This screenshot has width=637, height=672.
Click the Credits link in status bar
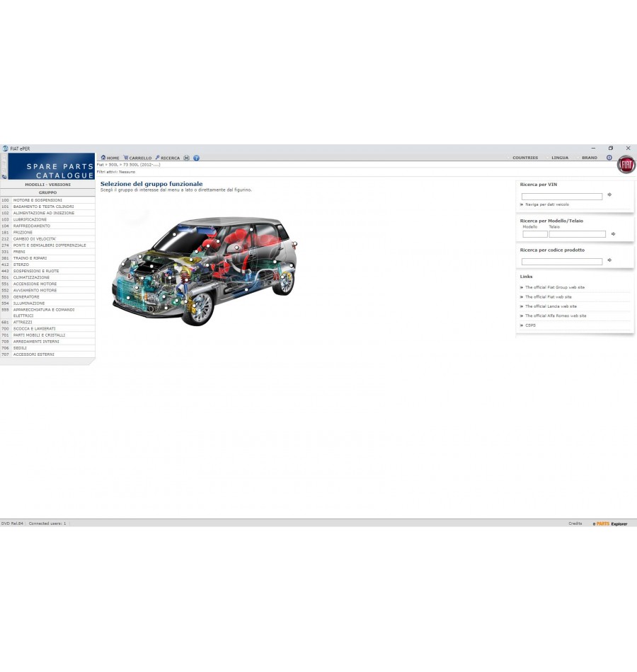575,523
